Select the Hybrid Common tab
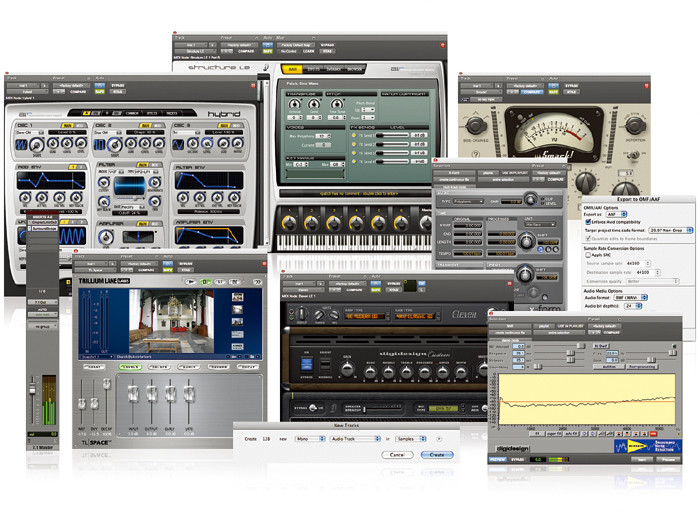Screen dimensions: 700x525 [x=132, y=113]
